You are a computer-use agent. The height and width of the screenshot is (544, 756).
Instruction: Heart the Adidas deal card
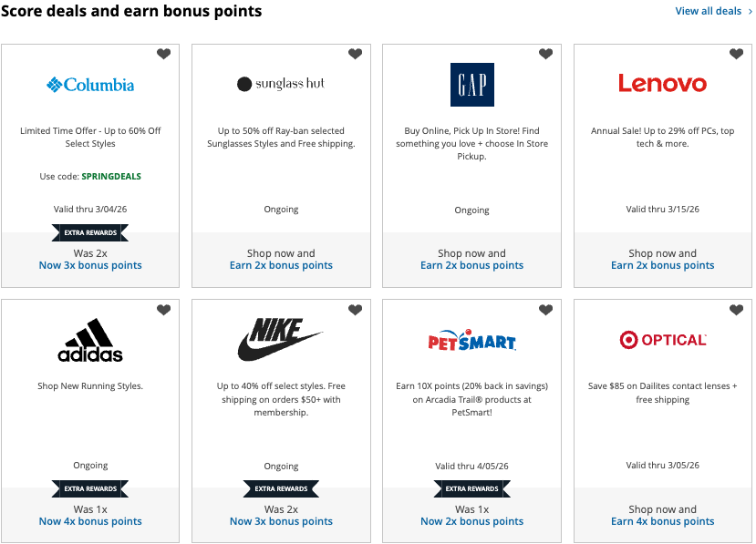tap(164, 311)
